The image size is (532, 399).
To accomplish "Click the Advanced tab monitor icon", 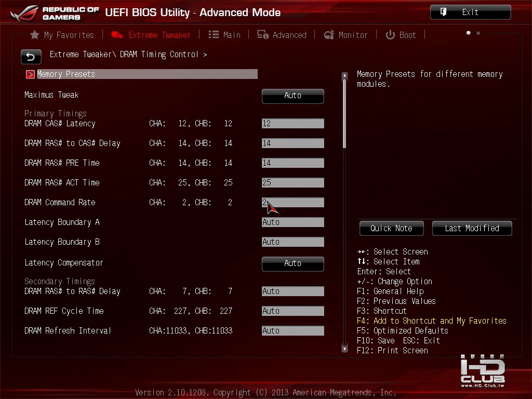I will point(262,35).
